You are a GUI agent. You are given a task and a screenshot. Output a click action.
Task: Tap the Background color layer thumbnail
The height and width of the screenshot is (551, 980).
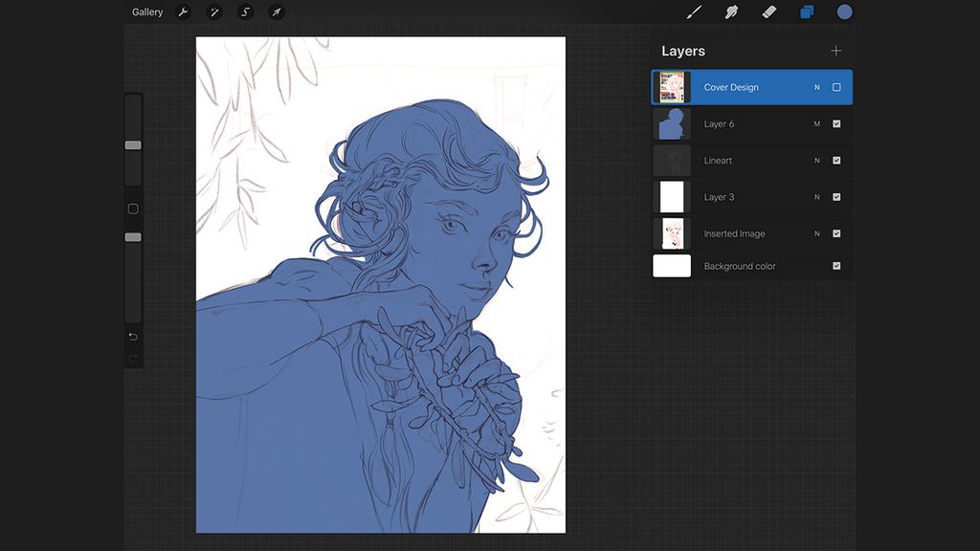tap(672, 266)
